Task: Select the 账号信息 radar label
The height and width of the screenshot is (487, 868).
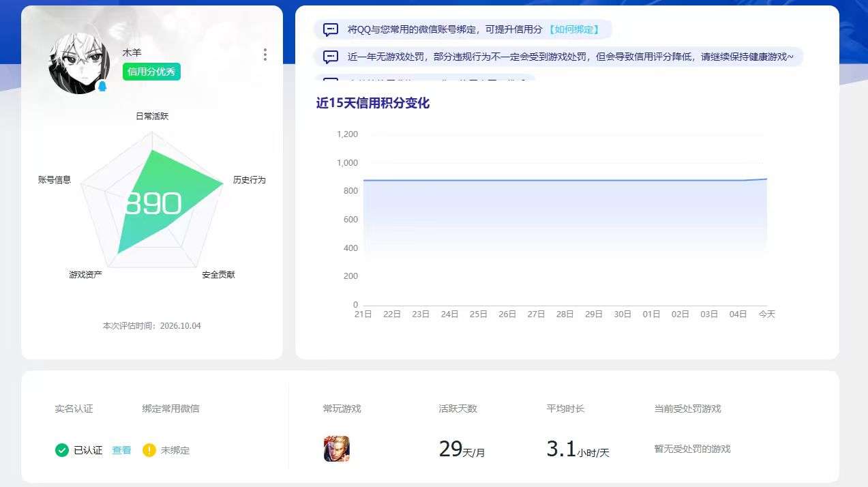Action: (x=55, y=180)
